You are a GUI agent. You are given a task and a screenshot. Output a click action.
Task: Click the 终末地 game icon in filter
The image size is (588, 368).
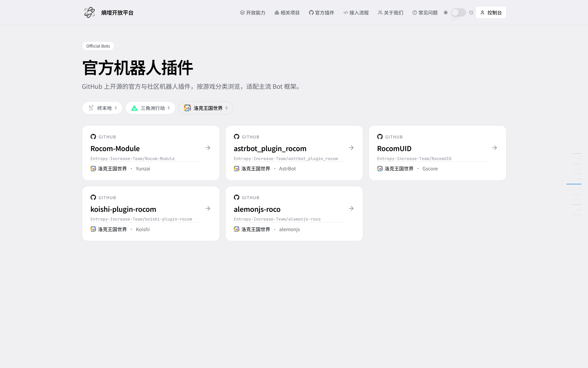click(91, 108)
